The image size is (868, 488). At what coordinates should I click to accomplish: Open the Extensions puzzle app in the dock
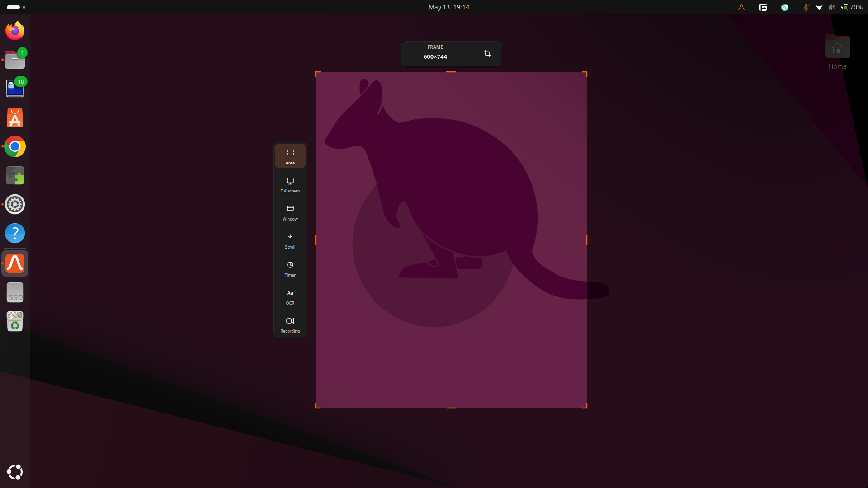(15, 175)
